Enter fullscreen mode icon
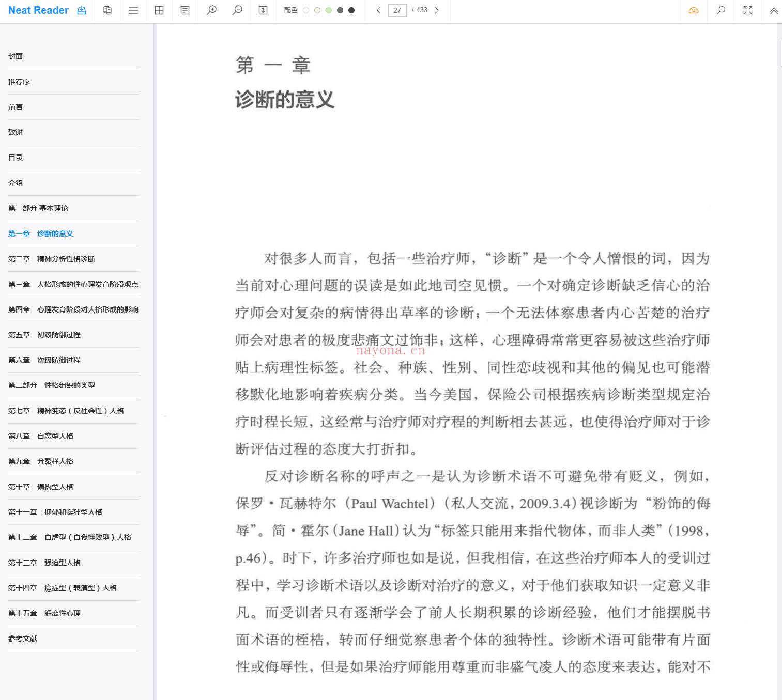 click(x=748, y=10)
